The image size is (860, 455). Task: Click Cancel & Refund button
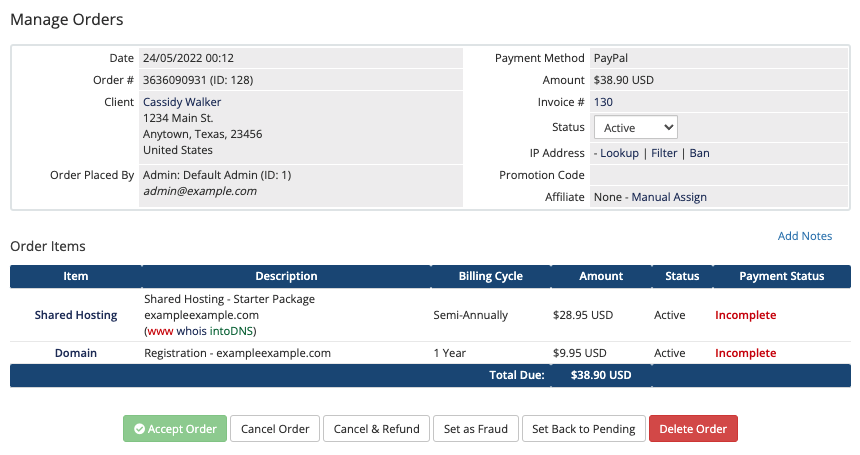click(x=376, y=429)
